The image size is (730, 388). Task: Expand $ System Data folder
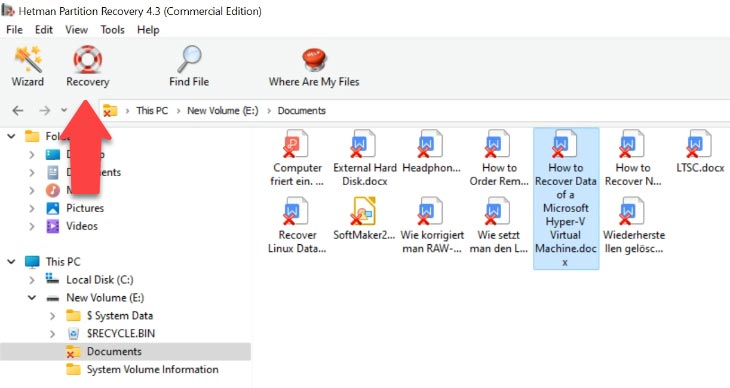tap(52, 316)
